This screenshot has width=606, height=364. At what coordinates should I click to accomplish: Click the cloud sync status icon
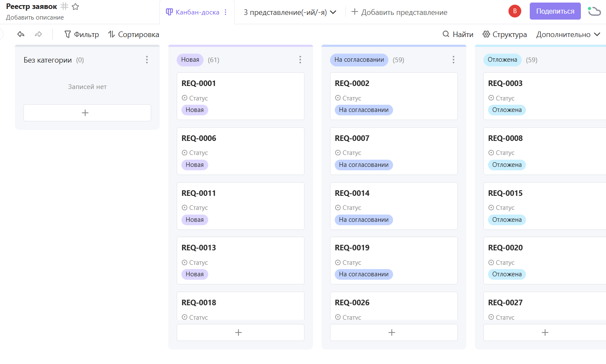[x=594, y=11]
